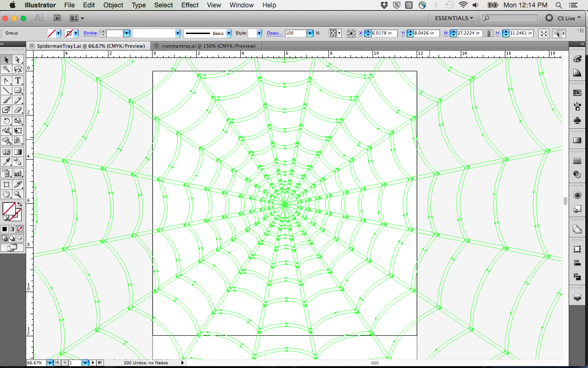Select the Paintbrush tool

click(6, 100)
